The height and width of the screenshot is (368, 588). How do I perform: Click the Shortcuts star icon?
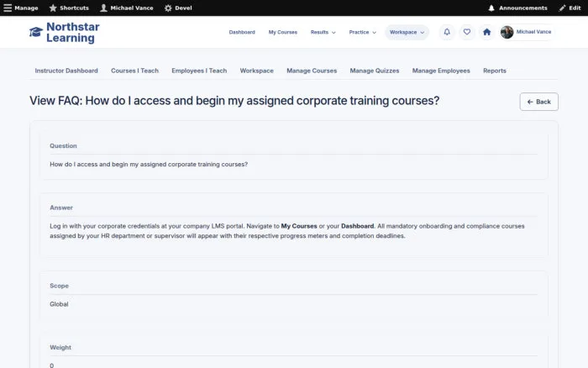(53, 8)
